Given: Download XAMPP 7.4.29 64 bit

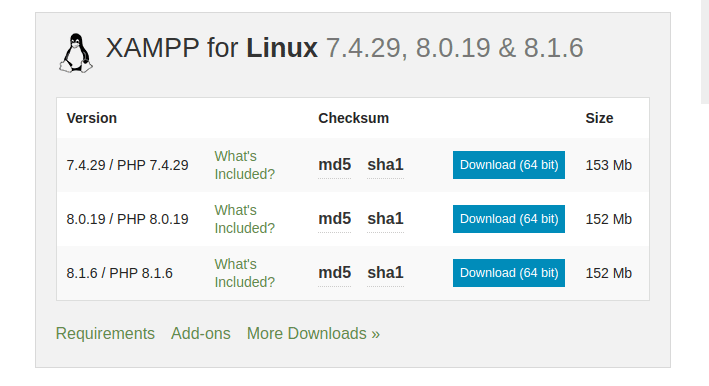Looking at the screenshot, I should (509, 165).
